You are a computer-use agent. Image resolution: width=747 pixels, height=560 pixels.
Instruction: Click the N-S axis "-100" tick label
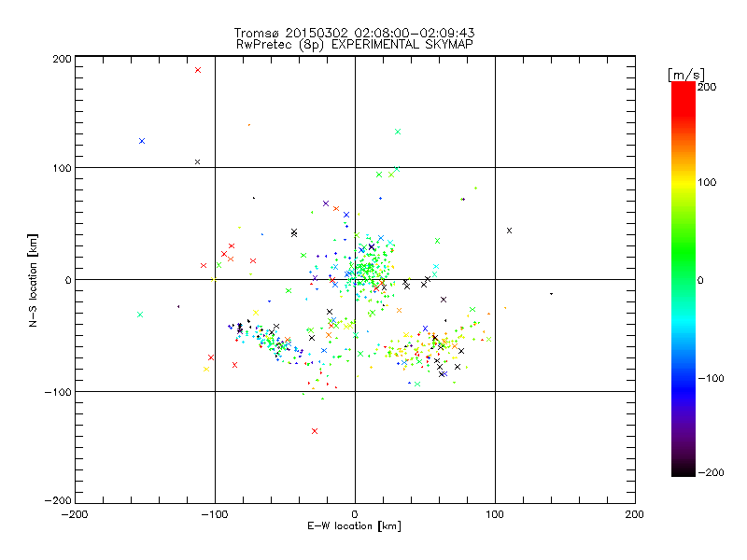click(x=58, y=392)
